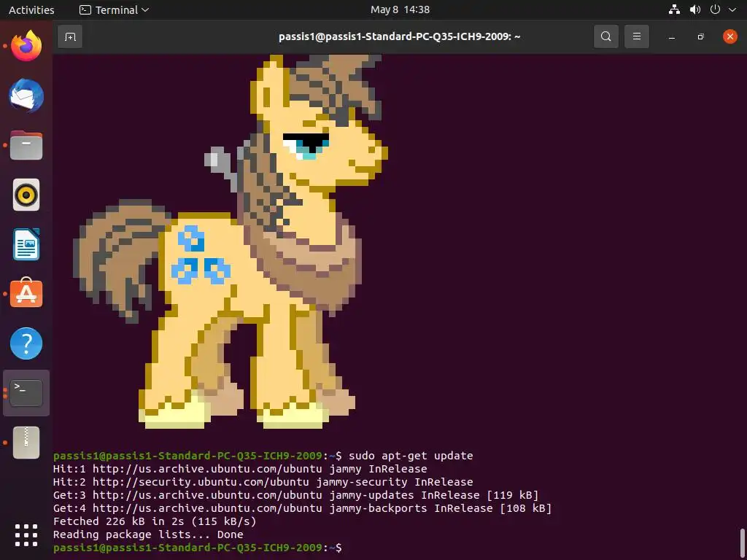Viewport: 747px width, 560px height.
Task: Open the Terminal app menu
Action: click(x=114, y=10)
